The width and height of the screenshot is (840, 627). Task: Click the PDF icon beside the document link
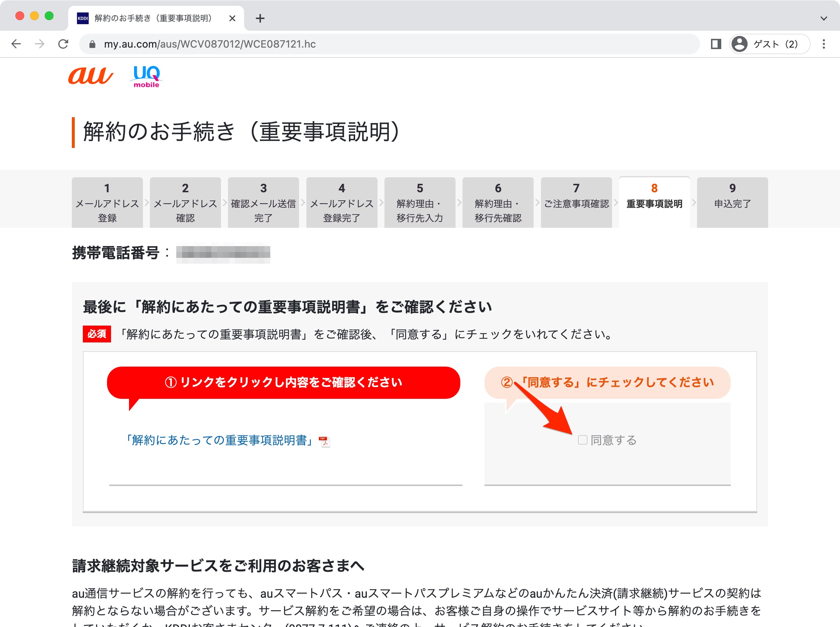(x=325, y=441)
